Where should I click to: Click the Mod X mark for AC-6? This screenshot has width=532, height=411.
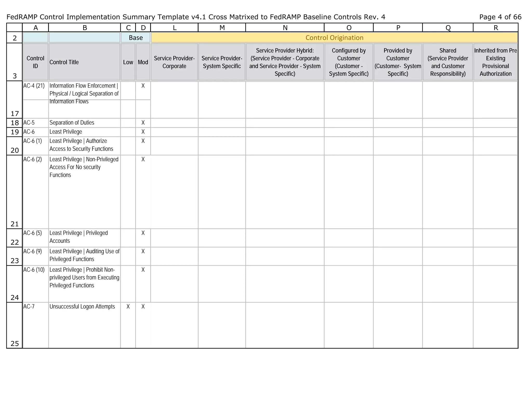point(143,132)
